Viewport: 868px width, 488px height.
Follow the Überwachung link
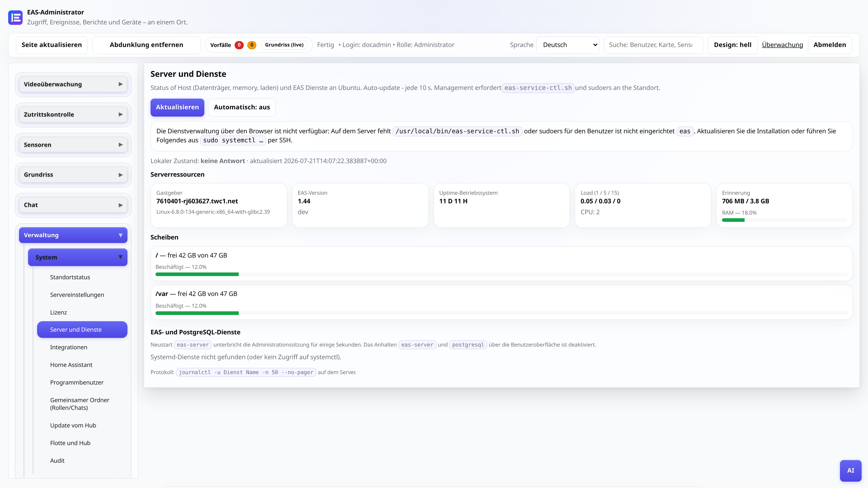(x=782, y=45)
